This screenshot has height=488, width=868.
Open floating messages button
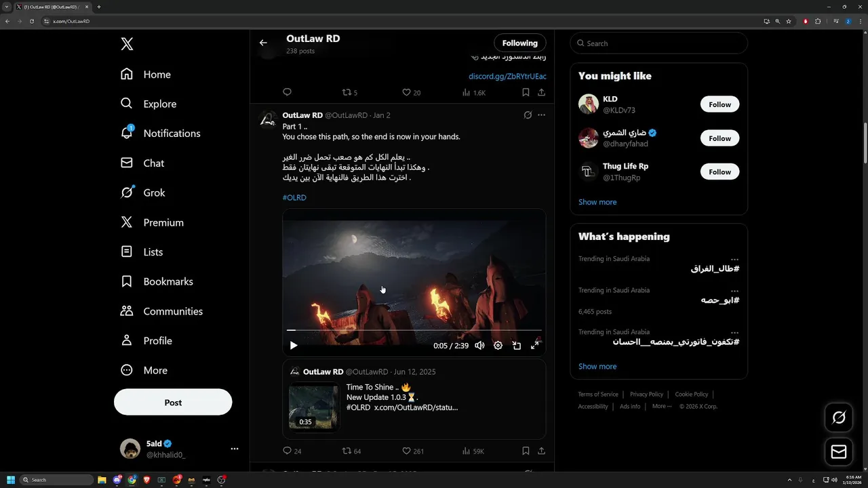point(839,452)
